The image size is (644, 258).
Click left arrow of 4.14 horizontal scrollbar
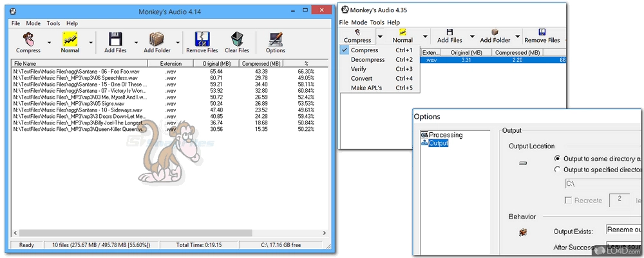tap(15, 233)
